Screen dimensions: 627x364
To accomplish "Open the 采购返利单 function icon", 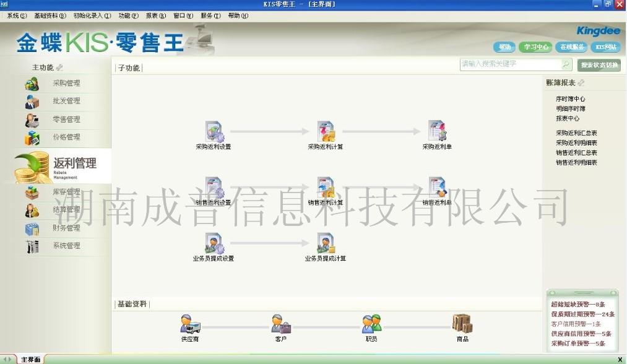I will [437, 131].
